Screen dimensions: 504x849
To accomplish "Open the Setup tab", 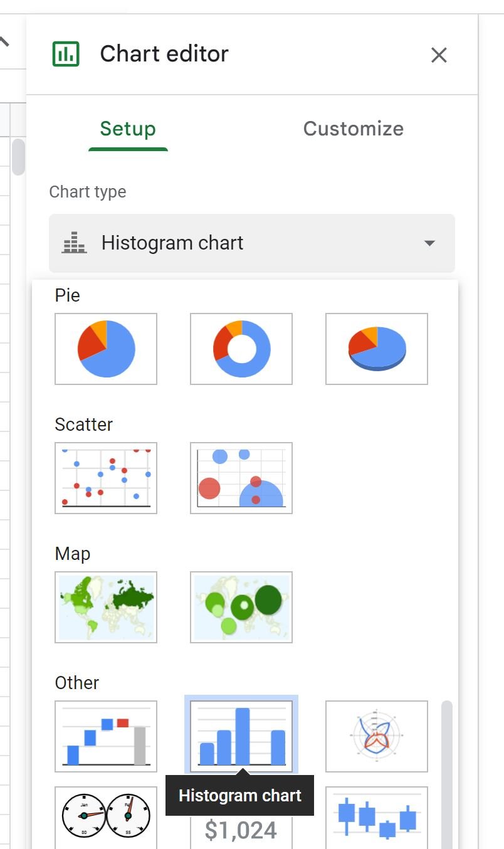I will 128,129.
